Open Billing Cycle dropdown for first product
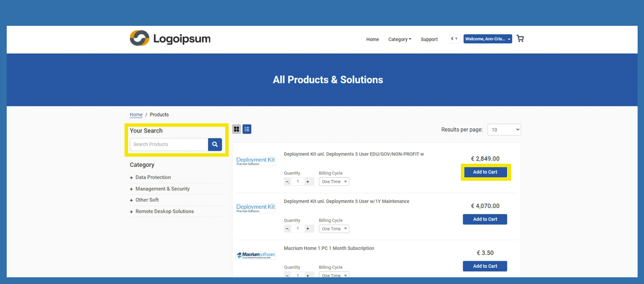The width and height of the screenshot is (644, 284). [334, 182]
